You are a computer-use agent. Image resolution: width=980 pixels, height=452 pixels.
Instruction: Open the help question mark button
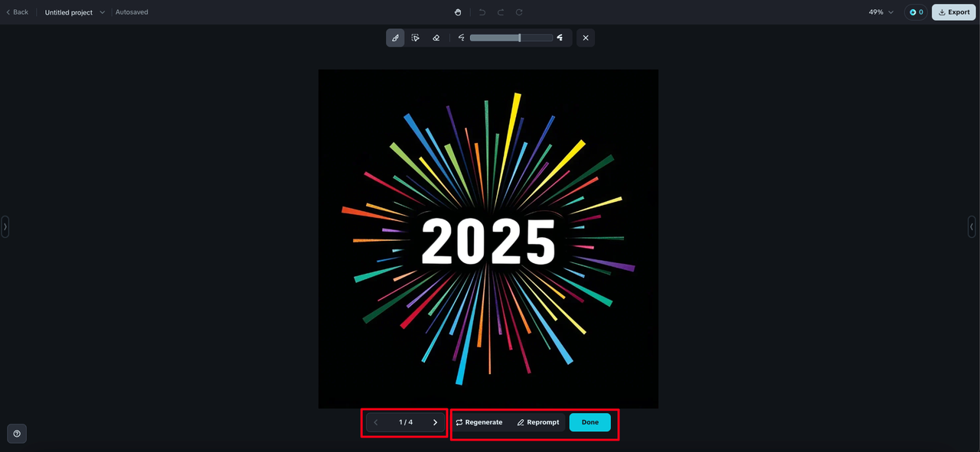point(17,434)
